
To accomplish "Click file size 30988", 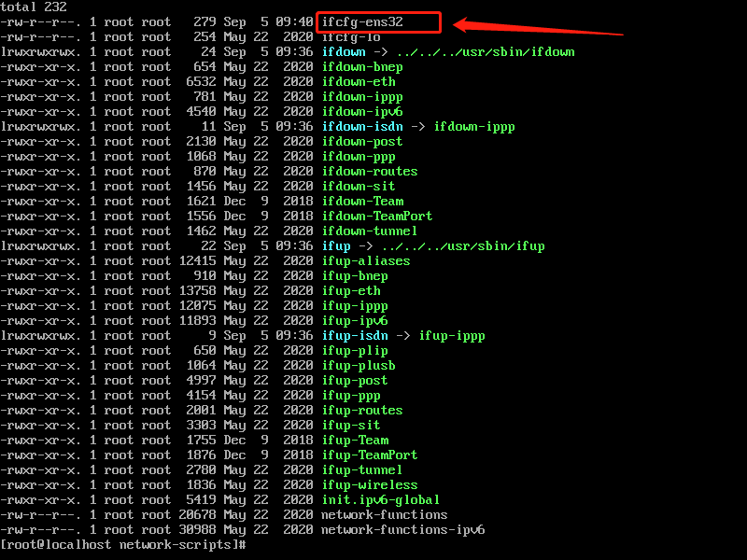I will (197, 530).
